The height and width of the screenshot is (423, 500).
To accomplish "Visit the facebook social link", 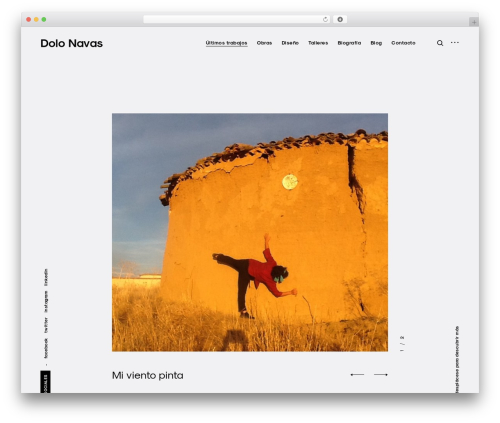I will pyautogui.click(x=46, y=348).
